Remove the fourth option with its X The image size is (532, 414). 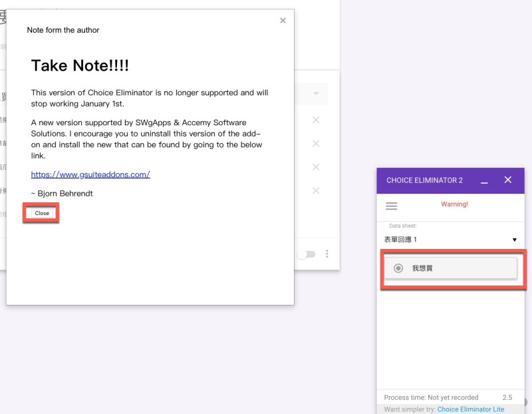[315, 190]
